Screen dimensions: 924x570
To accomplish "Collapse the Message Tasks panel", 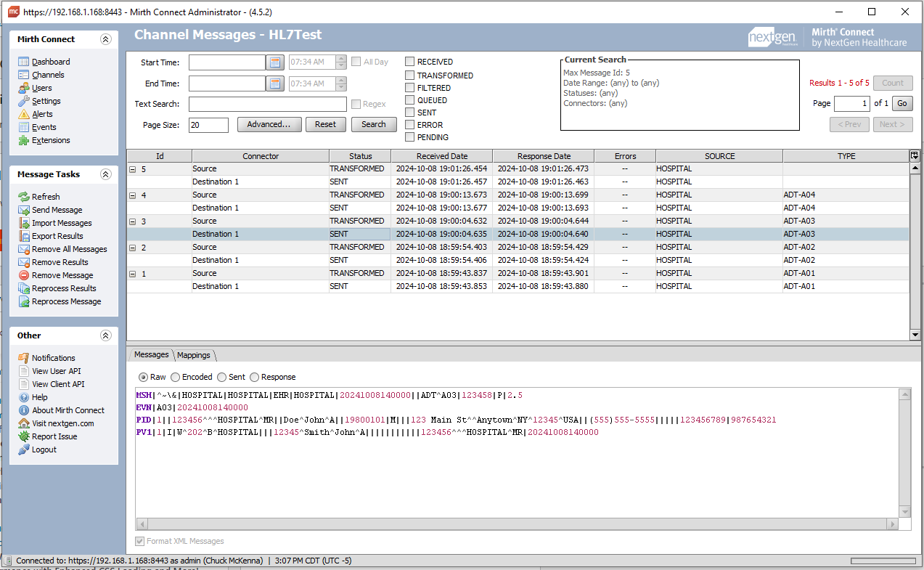I will coord(106,174).
